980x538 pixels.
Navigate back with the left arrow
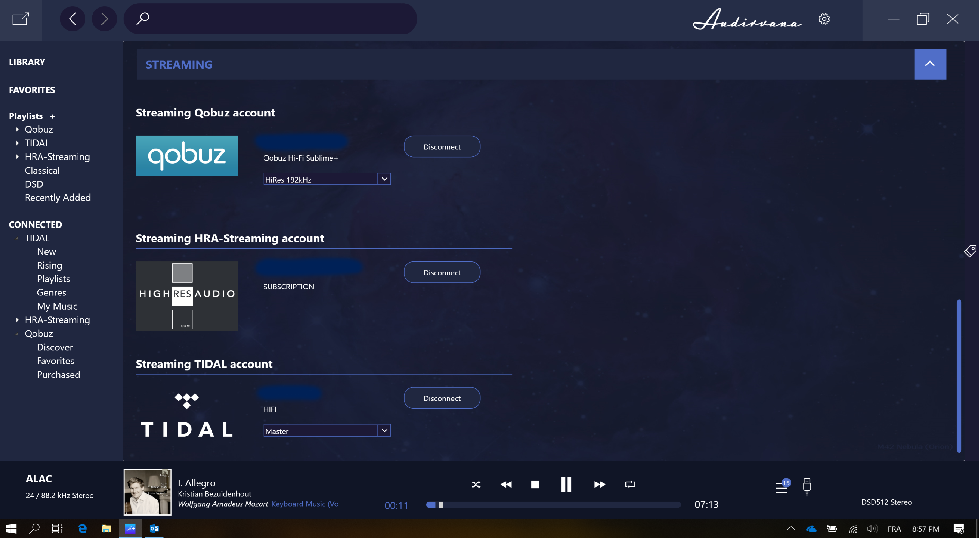coord(72,19)
